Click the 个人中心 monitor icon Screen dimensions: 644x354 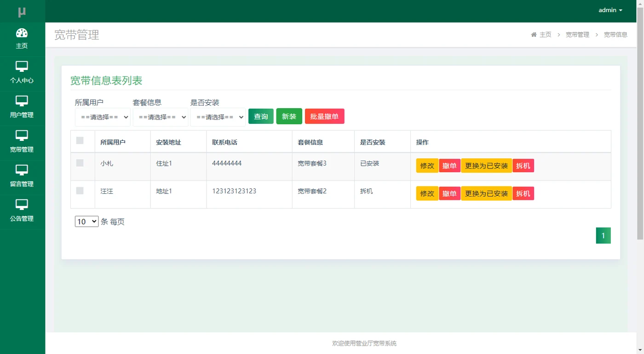[x=22, y=67]
